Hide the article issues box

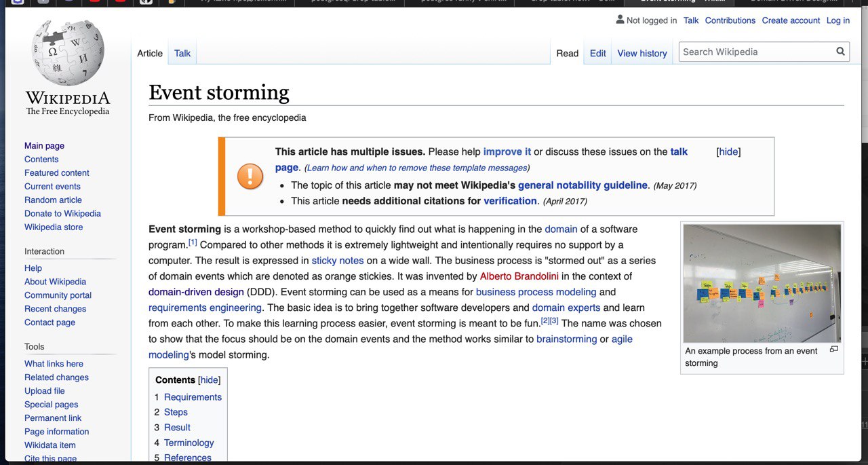(x=728, y=151)
